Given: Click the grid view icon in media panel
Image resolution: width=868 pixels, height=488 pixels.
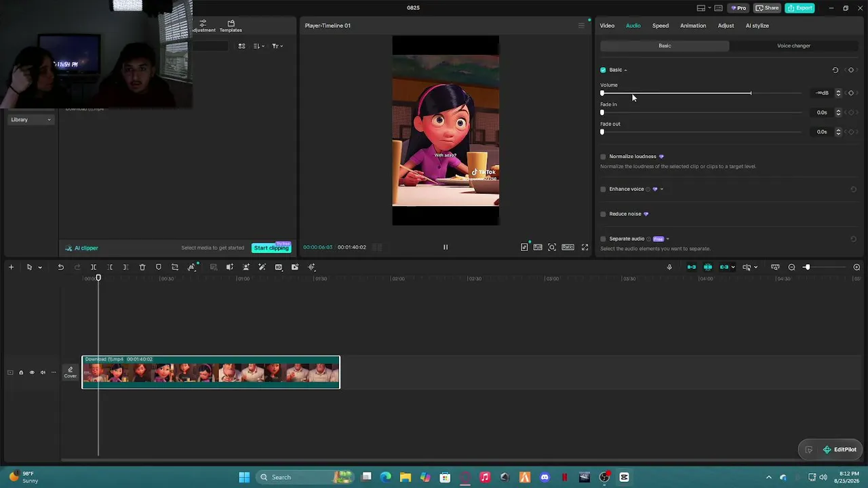Looking at the screenshot, I should click(x=241, y=46).
